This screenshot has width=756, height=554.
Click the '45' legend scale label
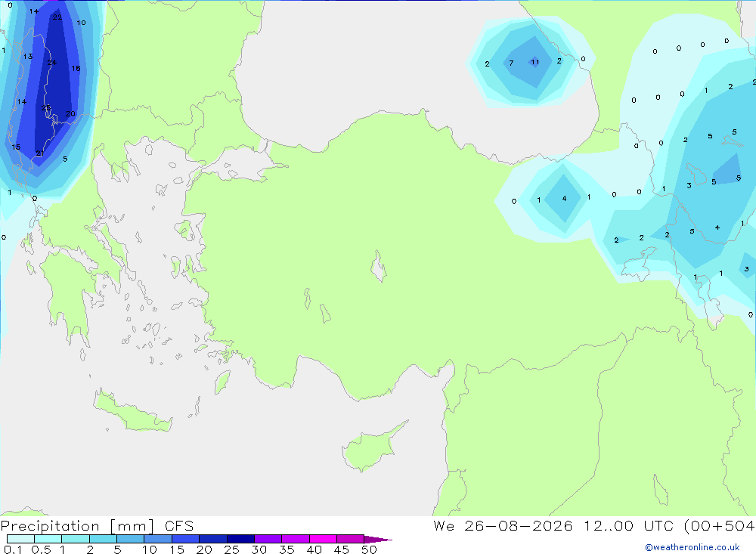(342, 549)
